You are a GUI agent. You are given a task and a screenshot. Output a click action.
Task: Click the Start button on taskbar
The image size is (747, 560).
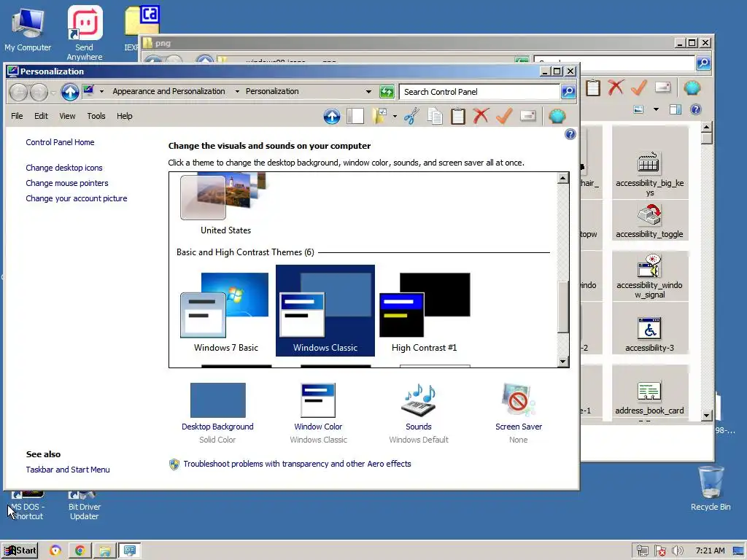tap(20, 551)
